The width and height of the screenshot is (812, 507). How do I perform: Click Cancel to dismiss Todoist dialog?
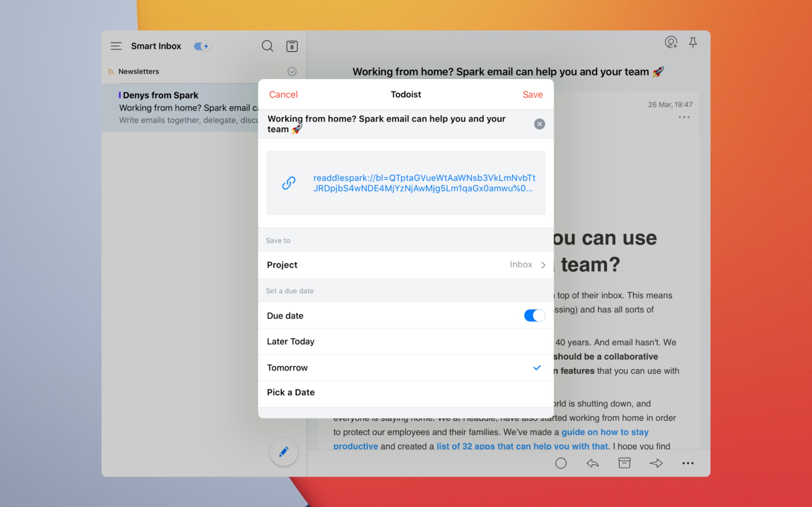click(283, 94)
